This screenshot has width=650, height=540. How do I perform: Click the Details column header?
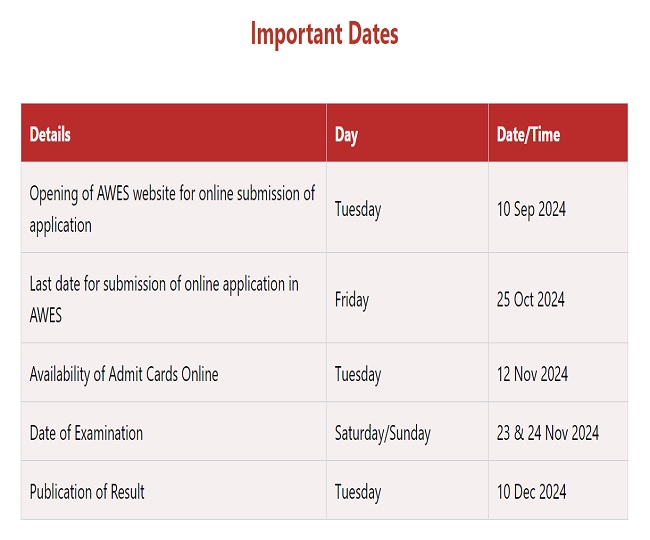[x=50, y=134]
